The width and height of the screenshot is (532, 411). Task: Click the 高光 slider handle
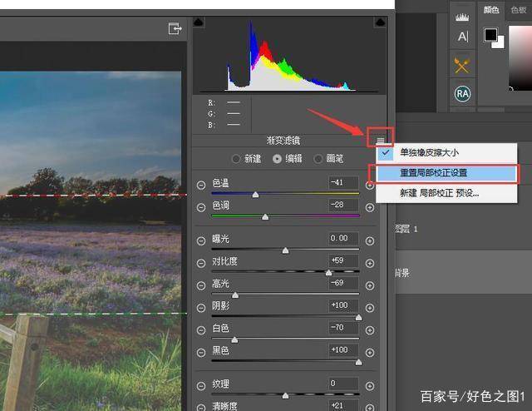point(234,295)
